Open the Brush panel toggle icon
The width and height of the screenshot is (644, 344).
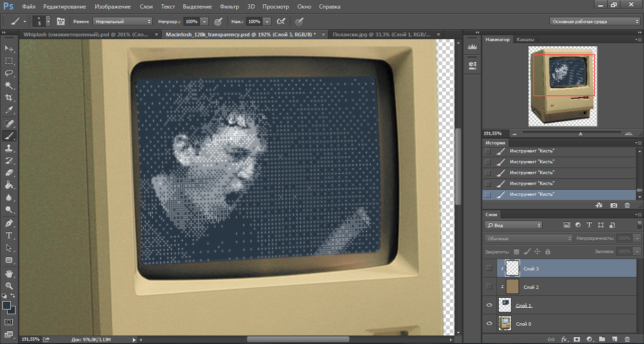(61, 21)
